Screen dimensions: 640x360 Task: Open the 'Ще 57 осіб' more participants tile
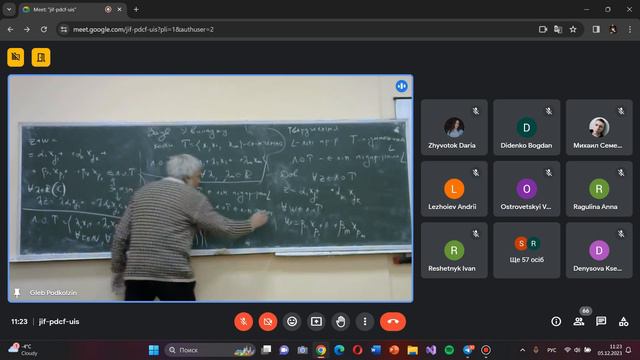click(x=527, y=251)
